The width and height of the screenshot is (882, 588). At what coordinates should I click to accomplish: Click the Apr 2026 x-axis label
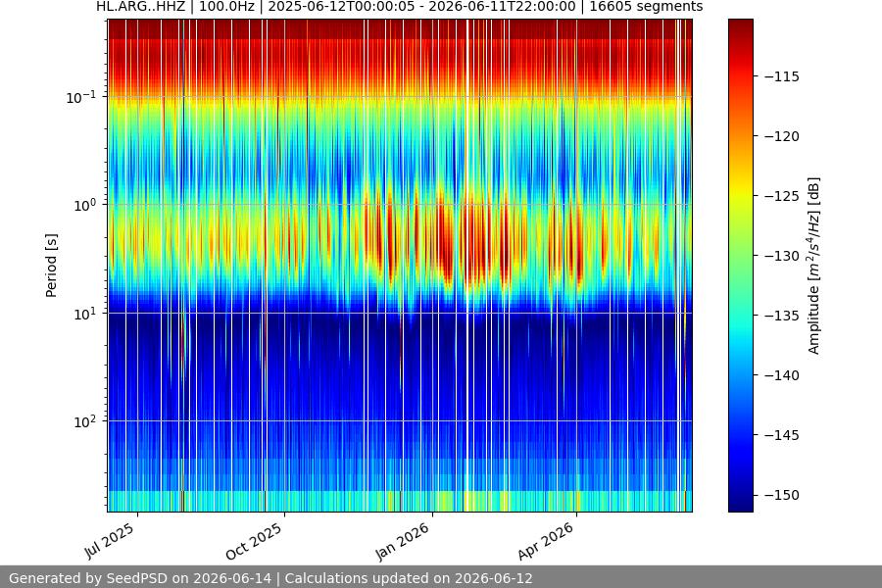pos(546,541)
